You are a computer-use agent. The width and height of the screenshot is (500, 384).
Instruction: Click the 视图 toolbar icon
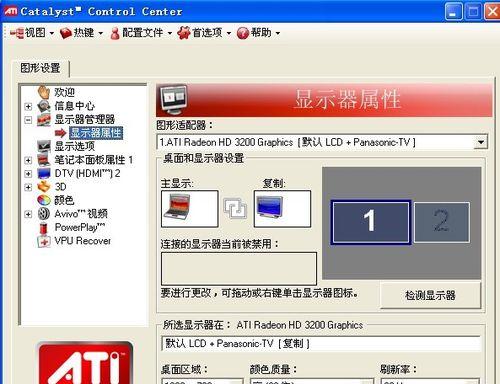coord(17,33)
